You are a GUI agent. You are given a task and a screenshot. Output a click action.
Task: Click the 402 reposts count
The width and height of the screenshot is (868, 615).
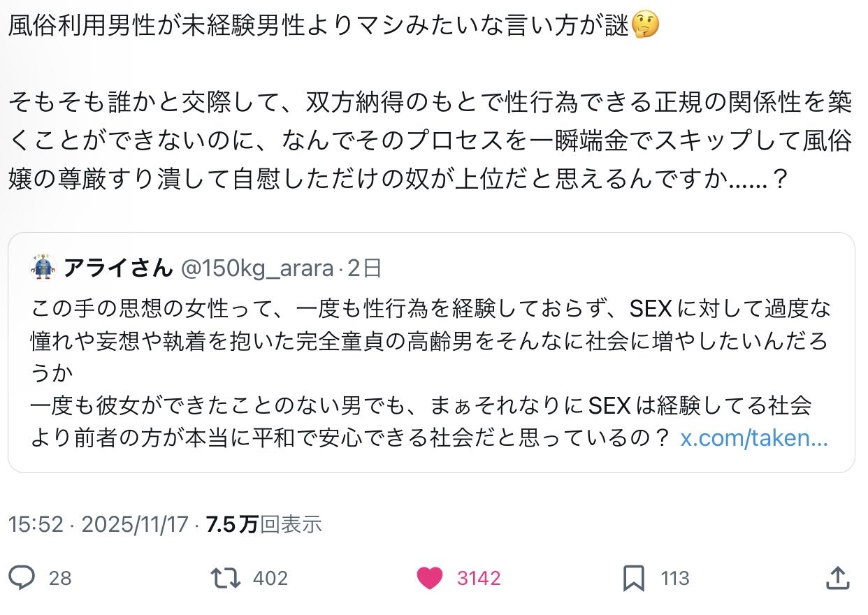click(x=270, y=579)
